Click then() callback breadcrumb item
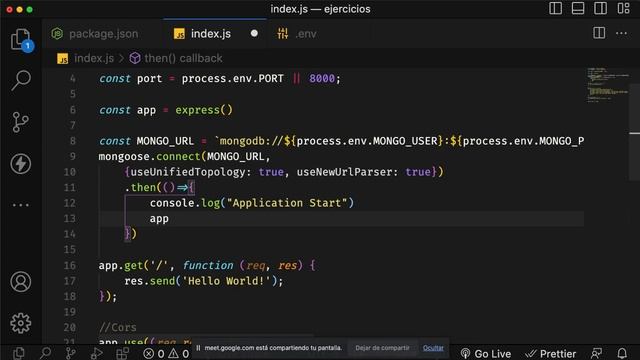The width and height of the screenshot is (640, 360). pos(183,58)
